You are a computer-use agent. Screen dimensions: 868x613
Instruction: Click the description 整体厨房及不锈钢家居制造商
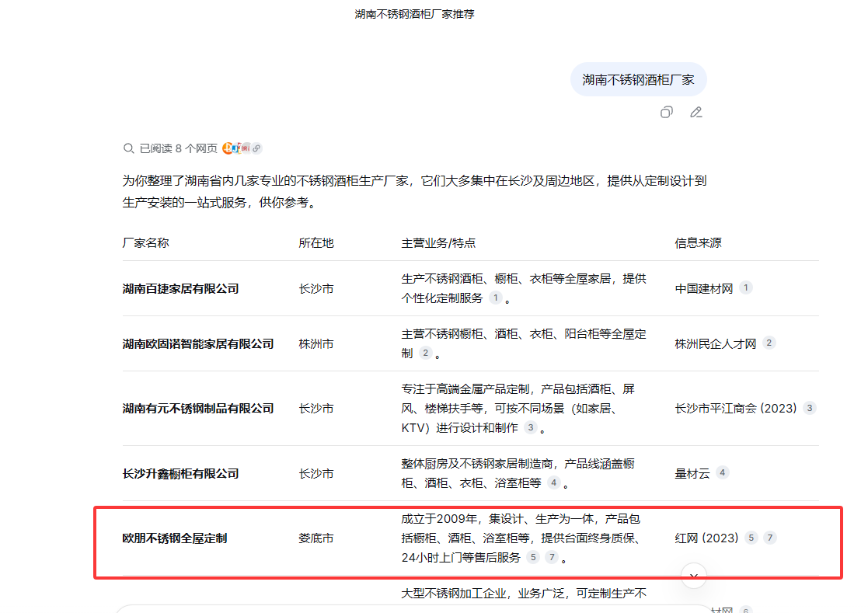[518, 474]
